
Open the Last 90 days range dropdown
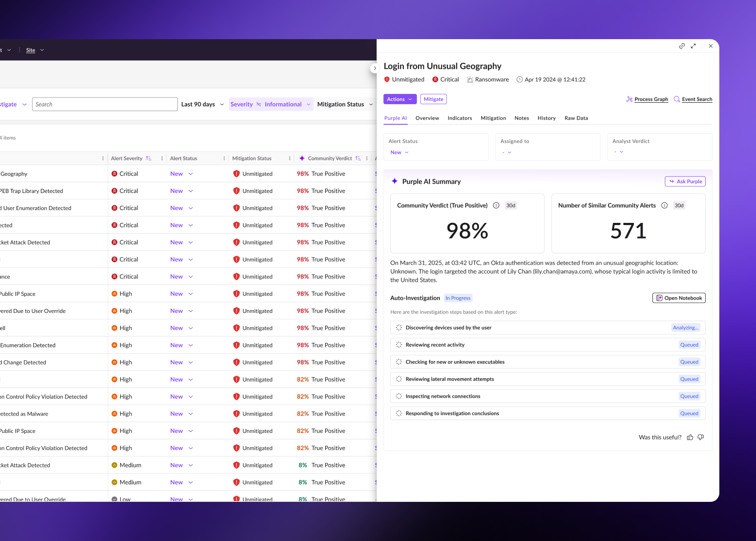pos(202,105)
